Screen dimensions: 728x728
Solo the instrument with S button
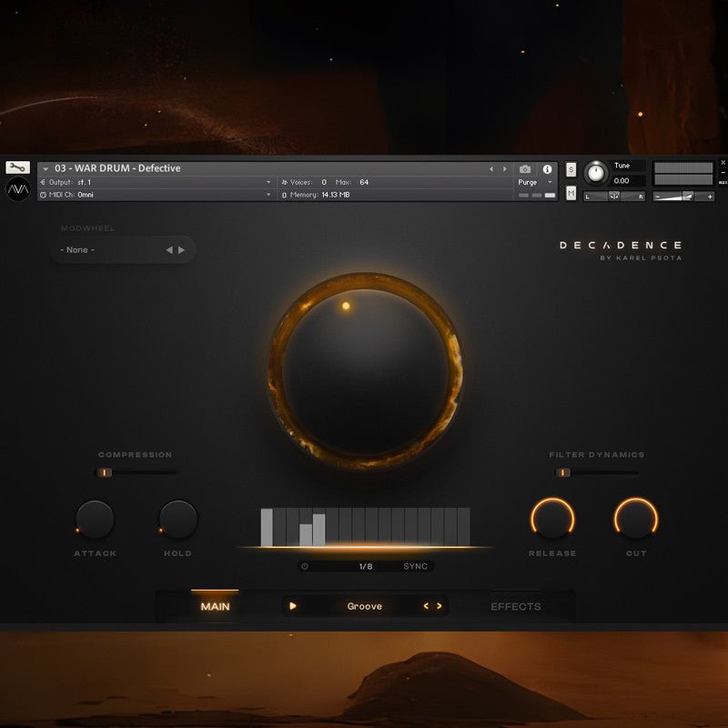[x=571, y=169]
